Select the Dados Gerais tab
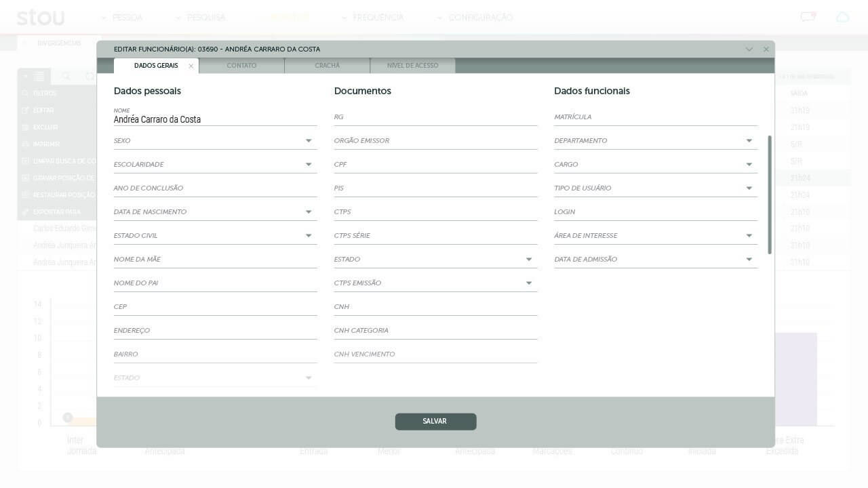 [x=156, y=66]
